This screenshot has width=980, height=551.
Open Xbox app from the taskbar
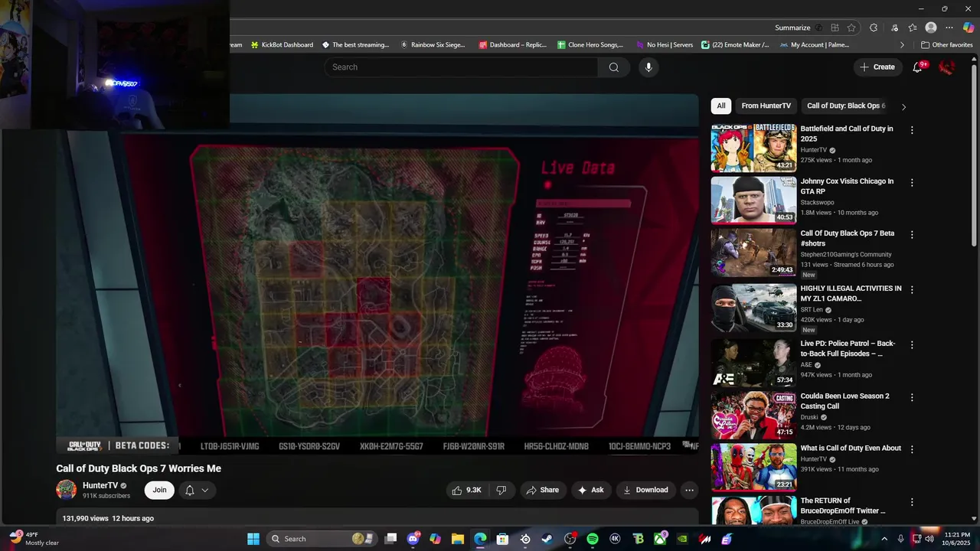point(660,539)
